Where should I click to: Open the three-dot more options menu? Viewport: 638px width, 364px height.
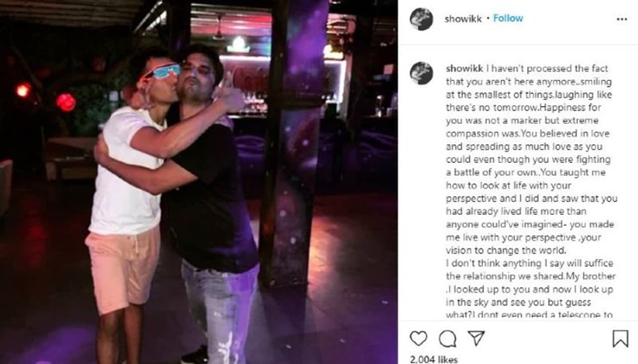pos(622,19)
